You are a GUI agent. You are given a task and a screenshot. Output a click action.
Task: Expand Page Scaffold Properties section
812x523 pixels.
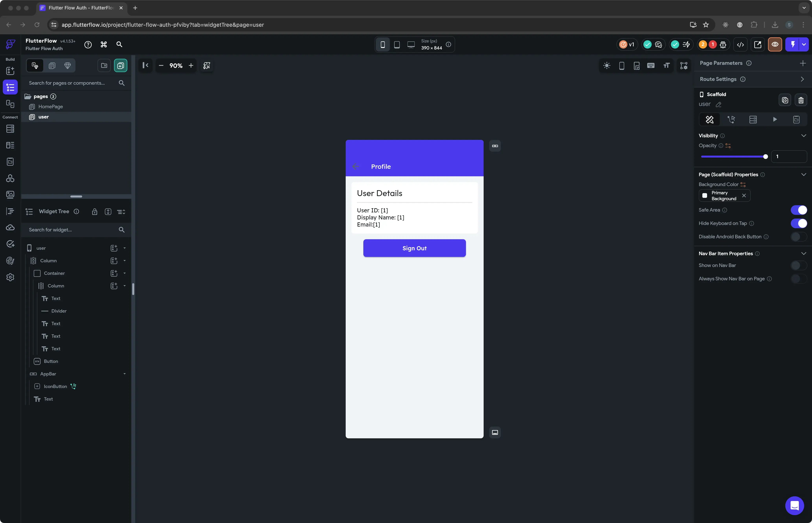click(803, 174)
